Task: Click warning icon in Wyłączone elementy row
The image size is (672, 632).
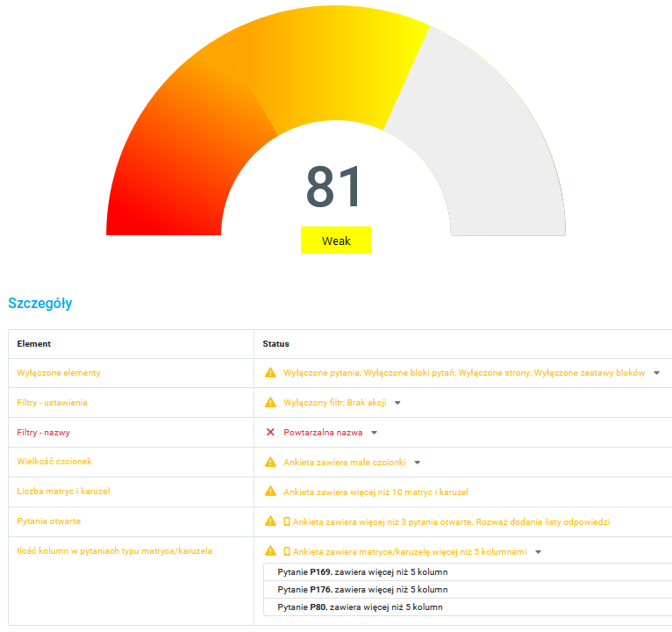Action: (x=271, y=373)
